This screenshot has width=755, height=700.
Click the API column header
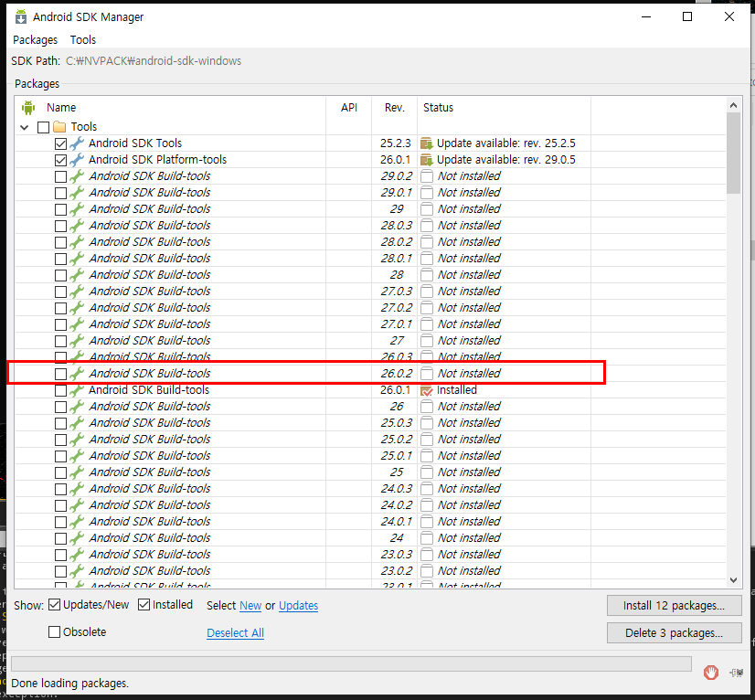click(x=349, y=107)
